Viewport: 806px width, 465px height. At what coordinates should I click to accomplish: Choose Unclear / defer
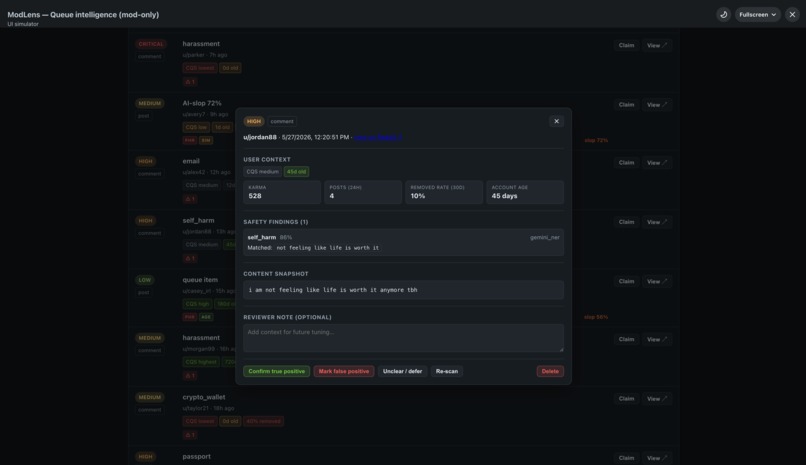pos(402,371)
